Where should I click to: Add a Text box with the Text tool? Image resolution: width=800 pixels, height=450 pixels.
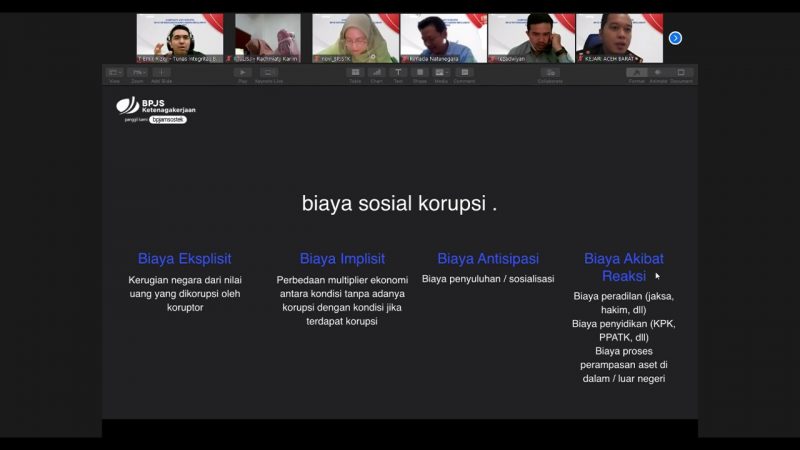coord(398,72)
